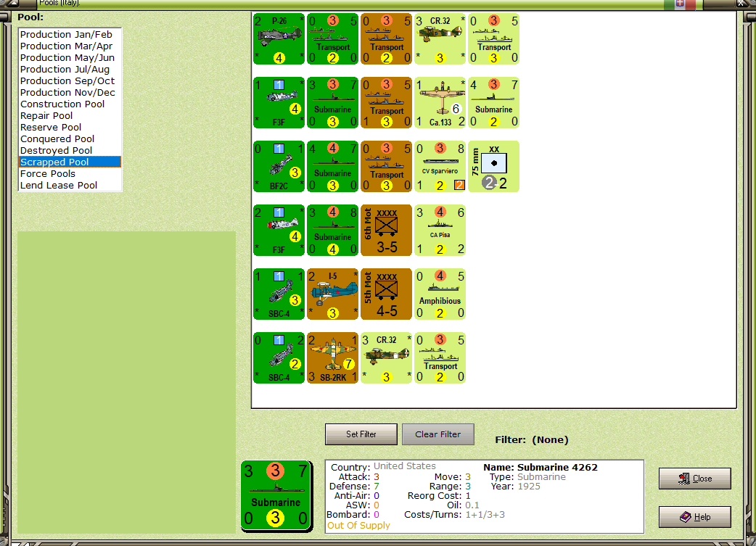Click the Set Filter button
Image resolution: width=756 pixels, height=546 pixels.
click(x=361, y=434)
